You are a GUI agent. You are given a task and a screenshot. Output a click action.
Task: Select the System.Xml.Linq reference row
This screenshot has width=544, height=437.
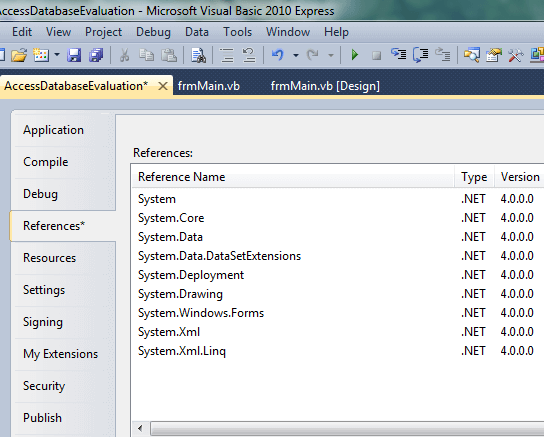pyautogui.click(x=338, y=351)
